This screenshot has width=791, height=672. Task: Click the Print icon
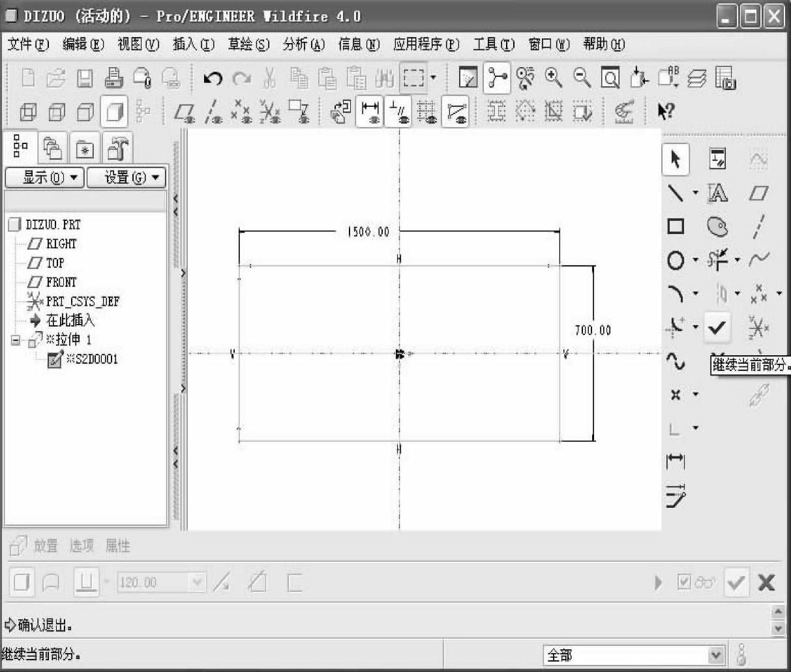click(113, 78)
